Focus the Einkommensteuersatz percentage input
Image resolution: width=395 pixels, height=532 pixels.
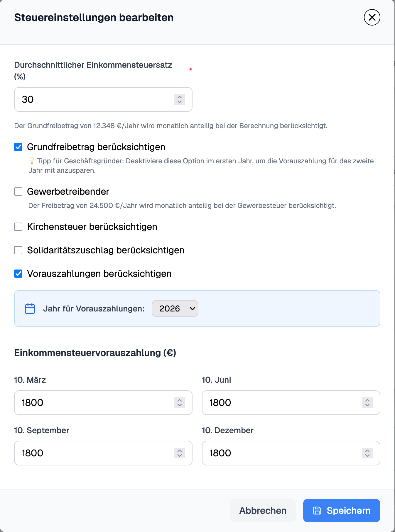94,99
